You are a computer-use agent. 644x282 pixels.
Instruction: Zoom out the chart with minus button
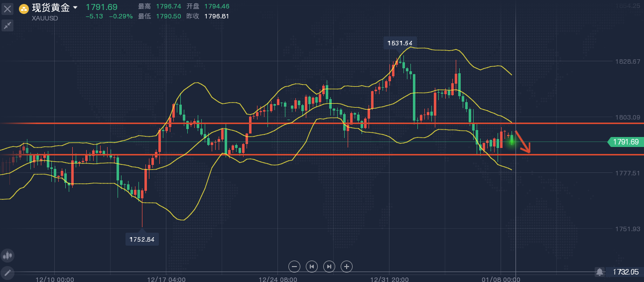[294, 267]
